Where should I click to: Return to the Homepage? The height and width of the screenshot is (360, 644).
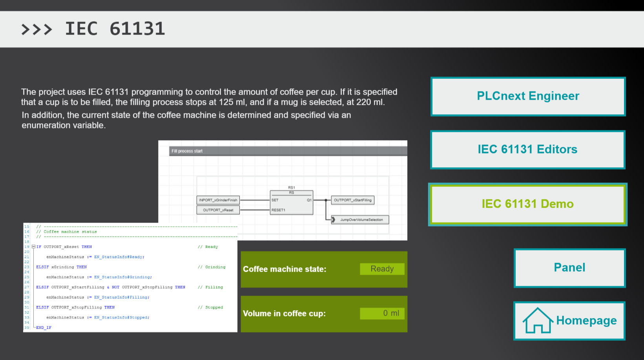pos(569,321)
